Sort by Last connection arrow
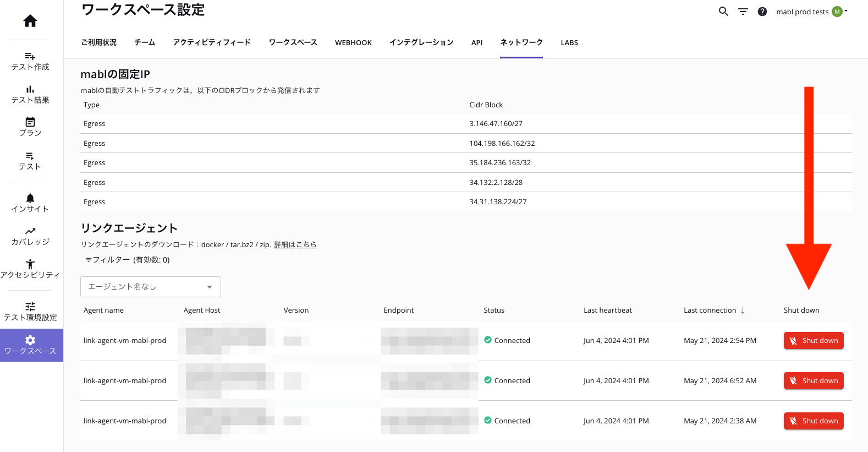The image size is (868, 452). [x=743, y=311]
